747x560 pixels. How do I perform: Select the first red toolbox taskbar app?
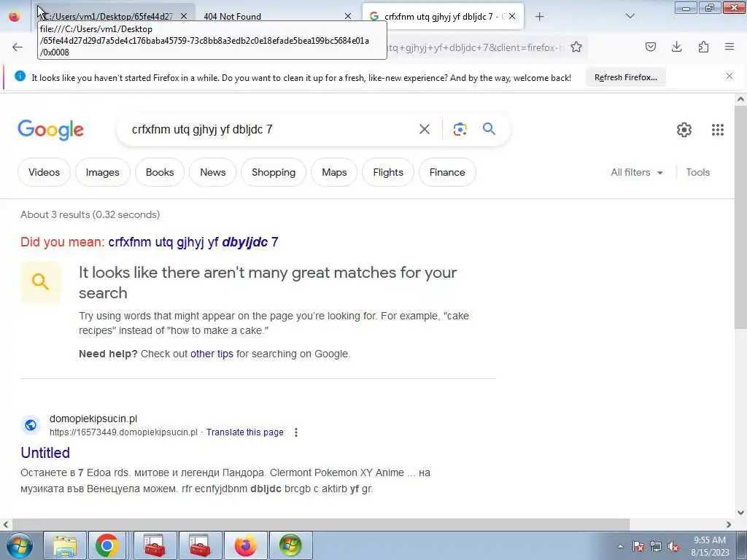click(155, 545)
